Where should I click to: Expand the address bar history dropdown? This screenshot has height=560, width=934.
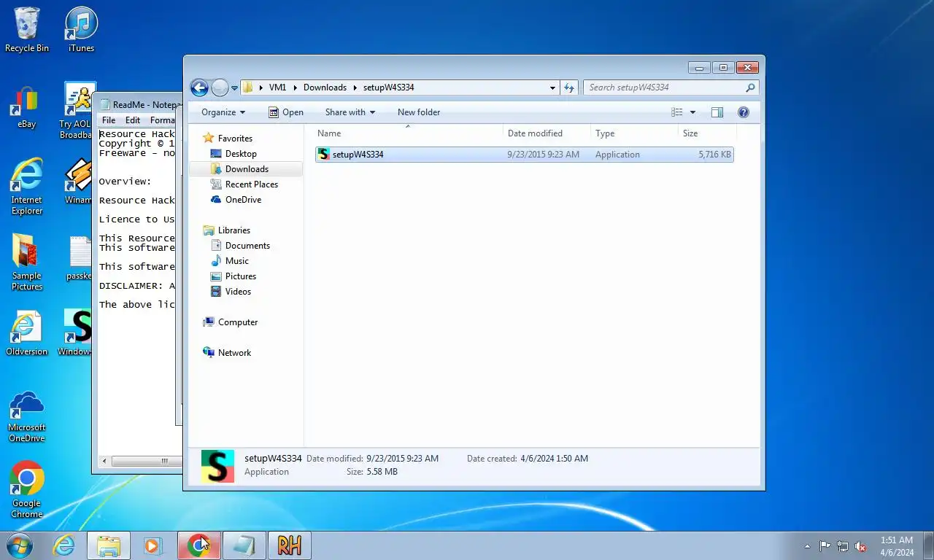[x=552, y=87]
